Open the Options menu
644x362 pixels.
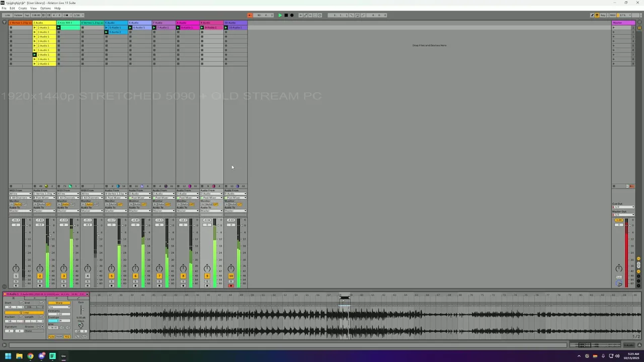[45, 8]
